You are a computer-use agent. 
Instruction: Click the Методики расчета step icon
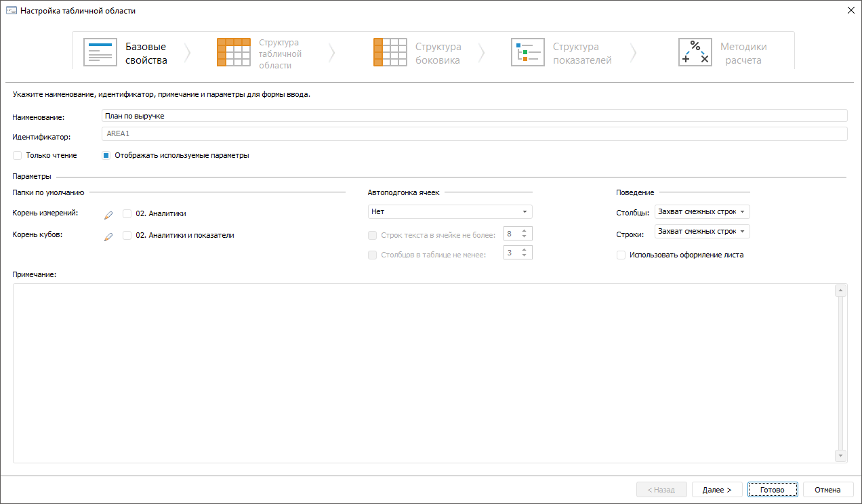[695, 52]
